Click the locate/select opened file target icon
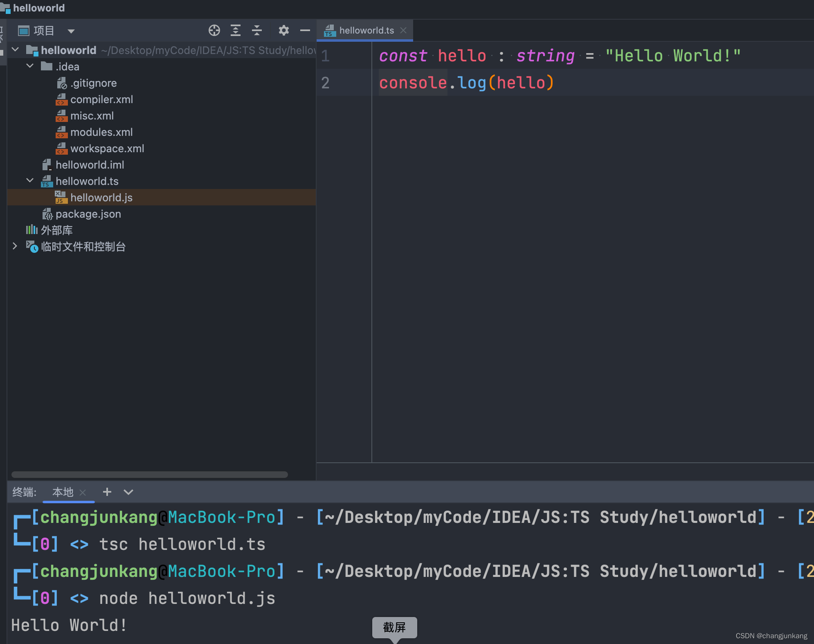This screenshot has height=644, width=814. coord(214,30)
